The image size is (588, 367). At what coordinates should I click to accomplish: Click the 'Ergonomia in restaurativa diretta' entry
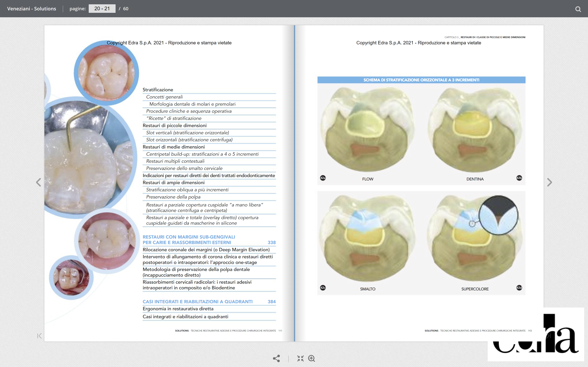(x=178, y=309)
